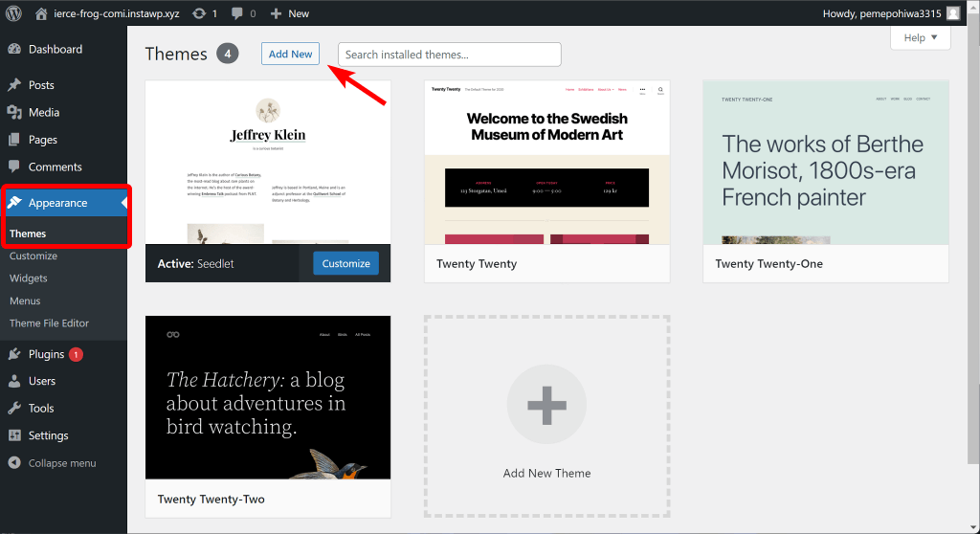Open Comments menu item in sidebar
The height and width of the screenshot is (534, 980).
[x=55, y=167]
